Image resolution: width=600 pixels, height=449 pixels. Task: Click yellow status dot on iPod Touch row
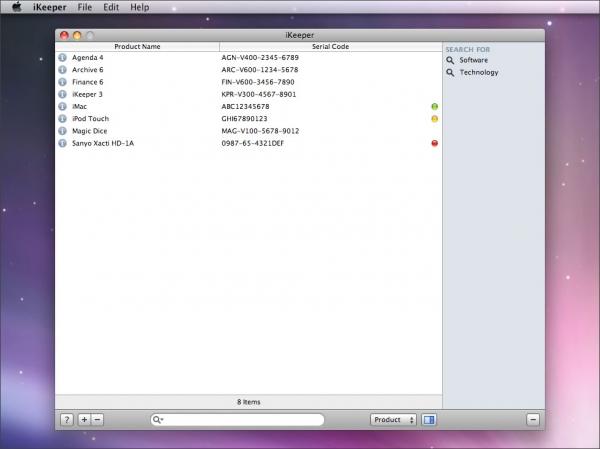pos(434,119)
